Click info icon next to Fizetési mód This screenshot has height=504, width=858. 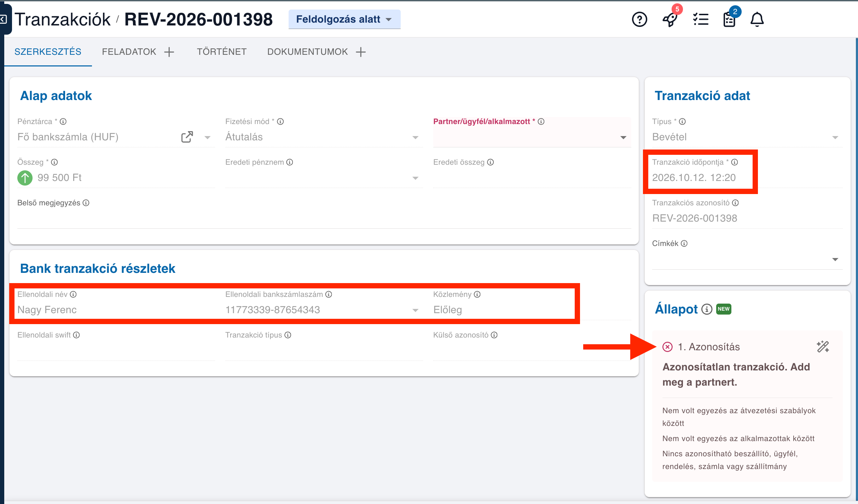coord(280,122)
